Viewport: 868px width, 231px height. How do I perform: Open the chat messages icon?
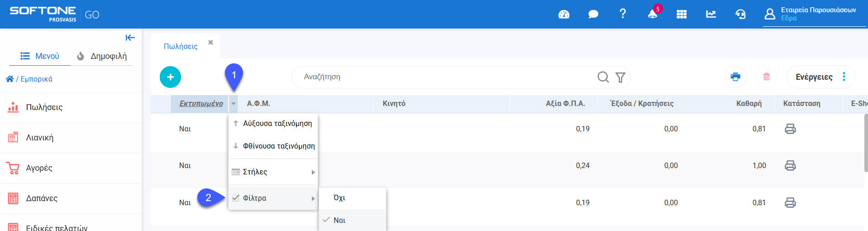click(593, 14)
